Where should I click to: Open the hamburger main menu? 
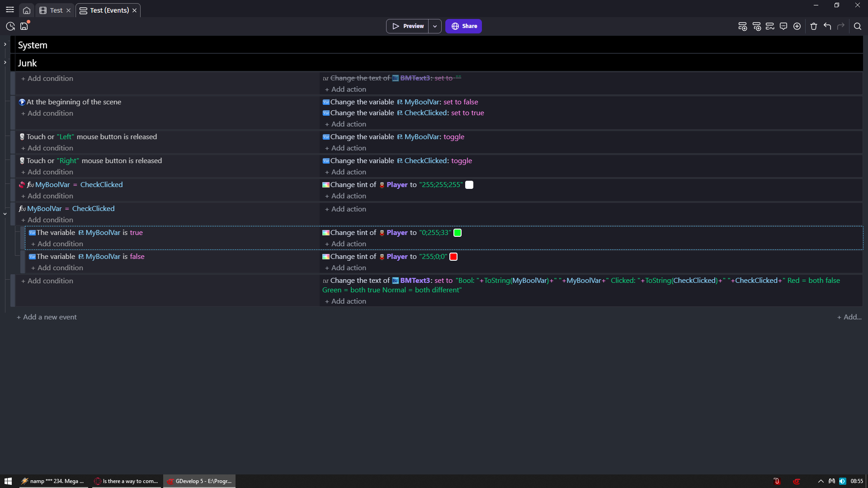click(x=10, y=9)
